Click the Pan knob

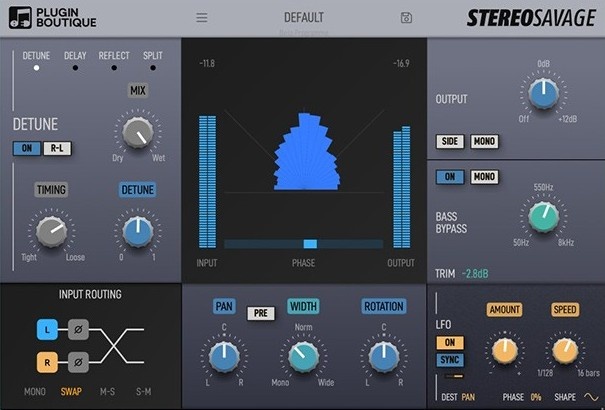click(224, 356)
